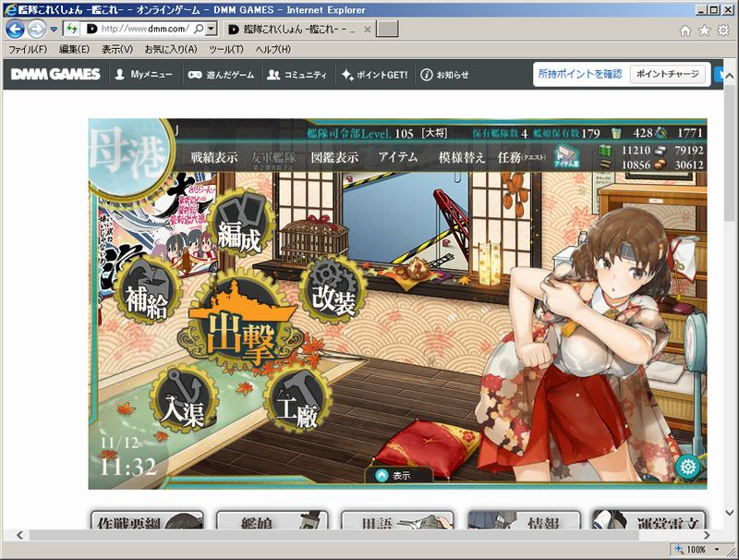The height and width of the screenshot is (560, 739).
Task: Click the DMM GAMES logo
Action: (x=55, y=75)
